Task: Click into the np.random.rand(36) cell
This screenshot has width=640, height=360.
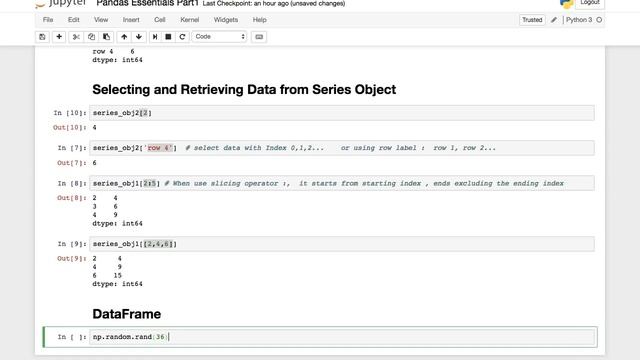Action: pyautogui.click(x=342, y=337)
